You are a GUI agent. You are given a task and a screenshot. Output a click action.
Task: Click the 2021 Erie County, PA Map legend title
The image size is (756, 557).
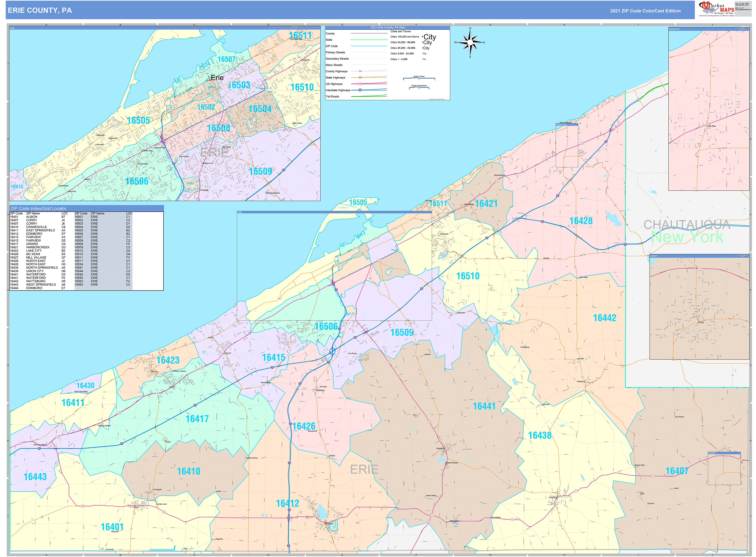pos(388,28)
